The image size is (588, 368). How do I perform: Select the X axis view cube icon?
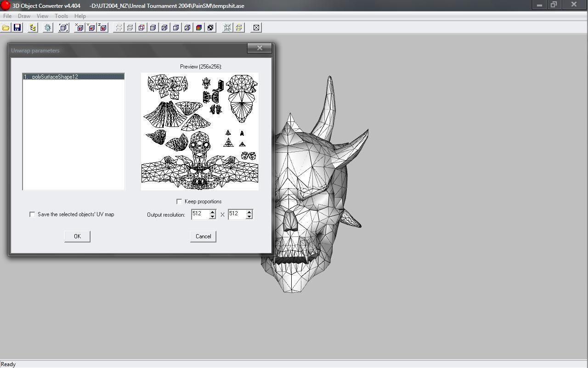[79, 28]
